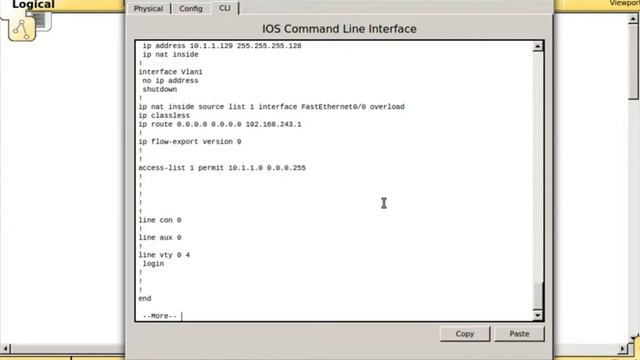The width and height of the screenshot is (640, 360).
Task: Click workspace horizontal scroll right arrow
Action: [x=622, y=349]
